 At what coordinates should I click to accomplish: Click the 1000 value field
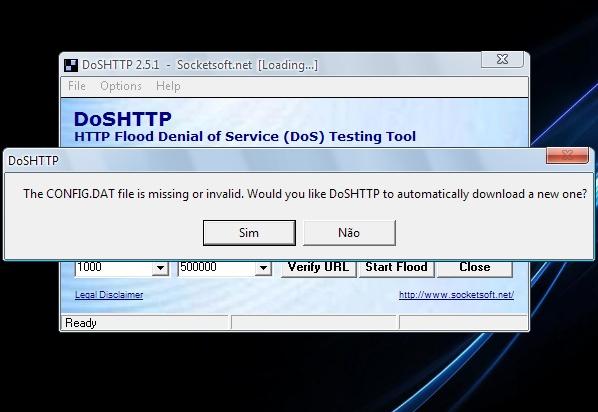click(x=113, y=268)
